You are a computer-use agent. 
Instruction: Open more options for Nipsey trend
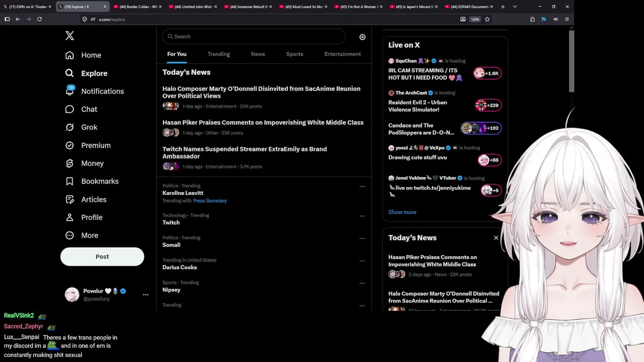click(362, 283)
